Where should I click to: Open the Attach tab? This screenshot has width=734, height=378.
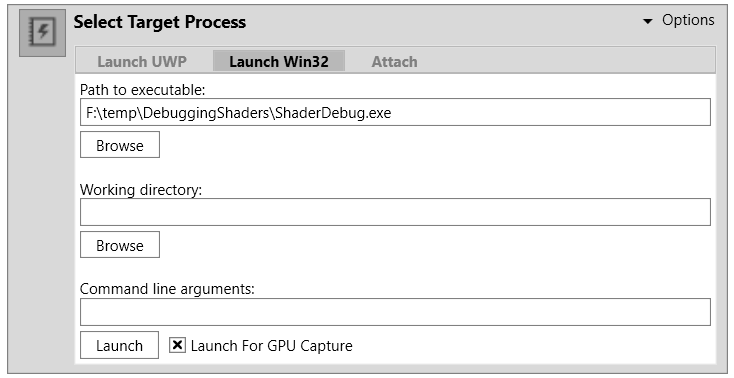pyautogui.click(x=394, y=61)
